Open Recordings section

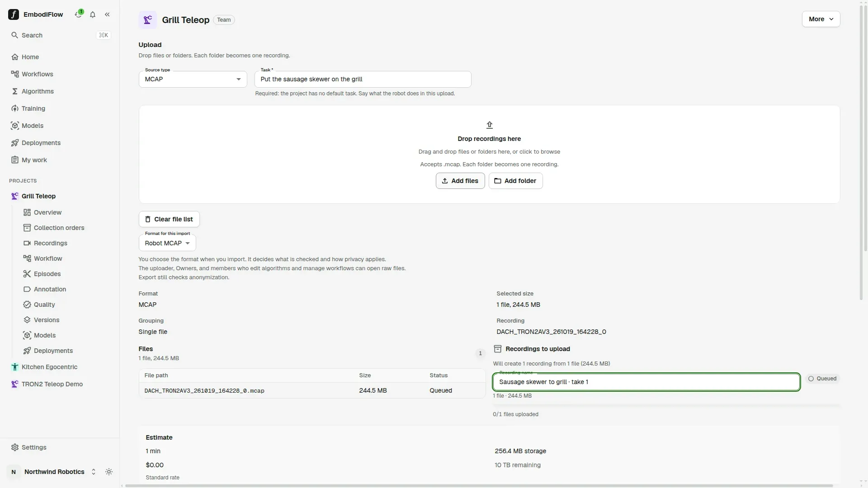point(66,243)
